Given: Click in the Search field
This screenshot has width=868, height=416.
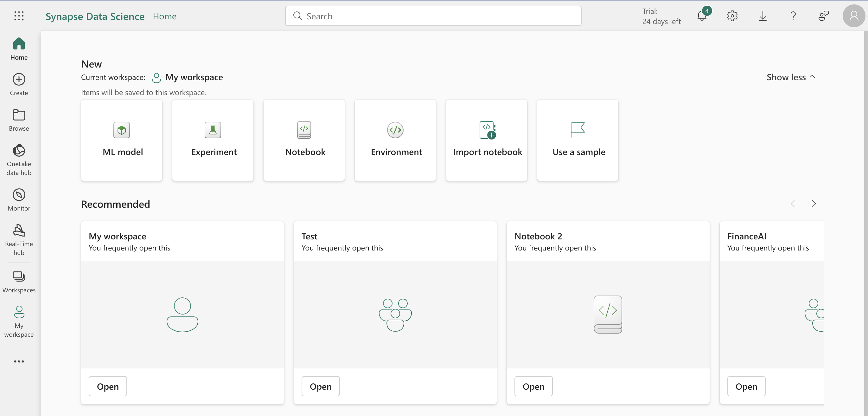Looking at the screenshot, I should click(x=433, y=16).
